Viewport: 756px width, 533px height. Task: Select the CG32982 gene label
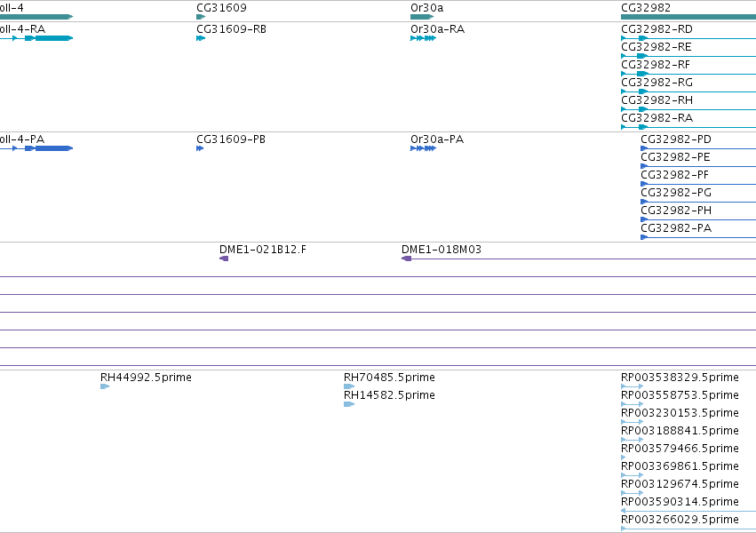point(646,8)
